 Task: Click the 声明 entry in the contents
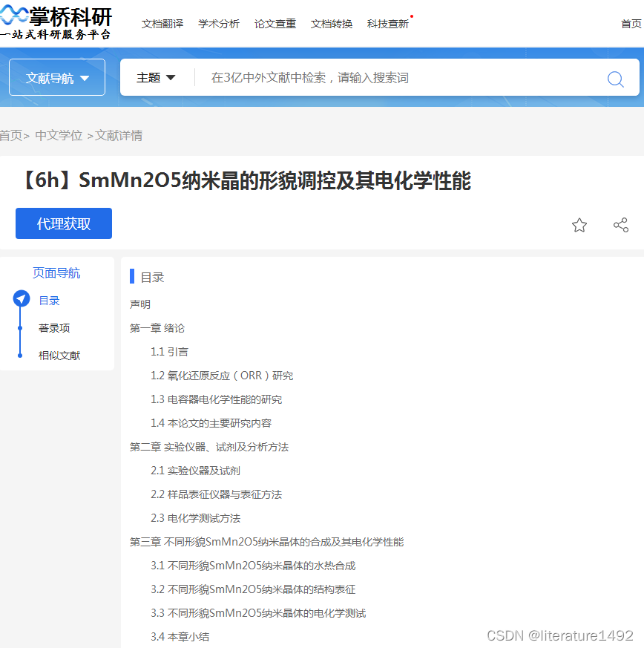(140, 304)
